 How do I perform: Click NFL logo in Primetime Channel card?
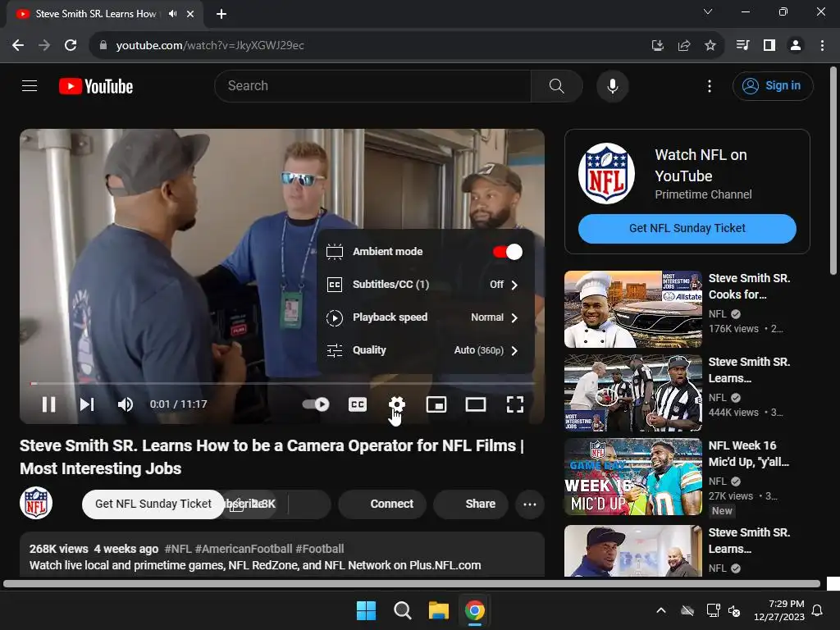606,173
